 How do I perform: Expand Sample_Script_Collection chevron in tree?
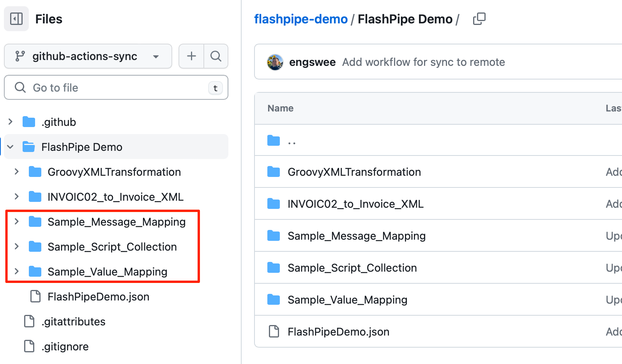coord(17,246)
